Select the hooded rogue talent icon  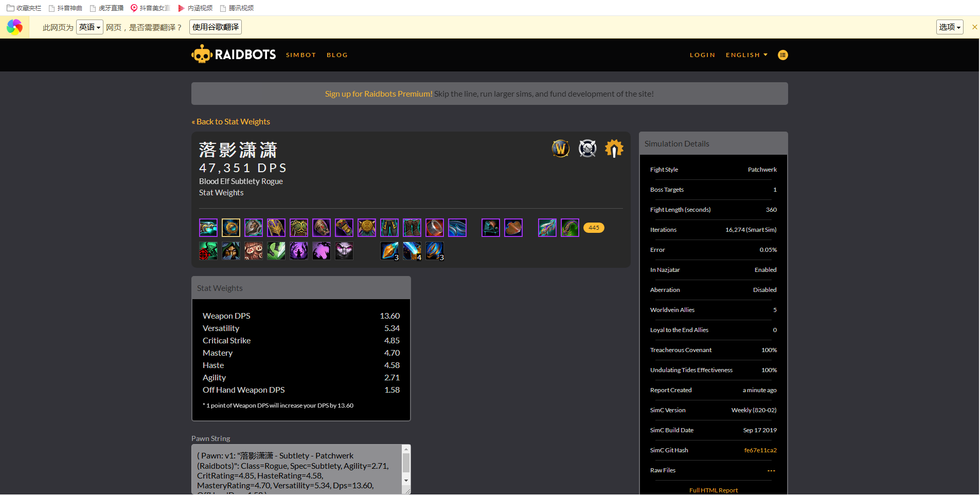coord(231,251)
